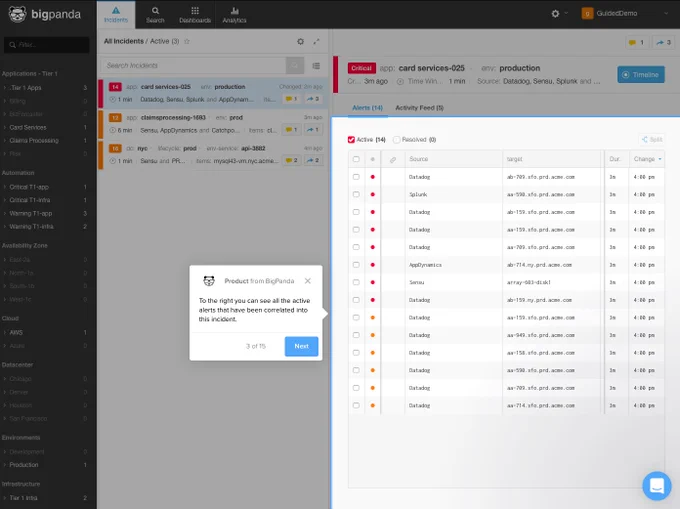The image size is (680, 509).
Task: Open the GuidedDemo user menu
Action: [624, 13]
